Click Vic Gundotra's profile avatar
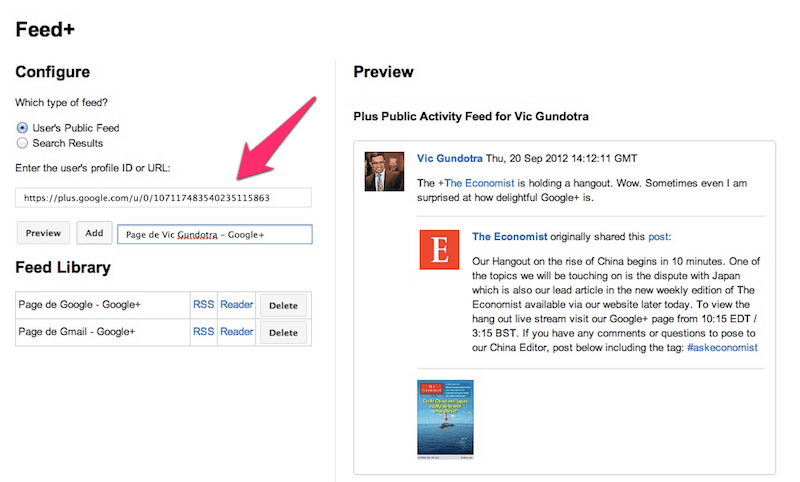The height and width of the screenshot is (482, 800). point(384,171)
